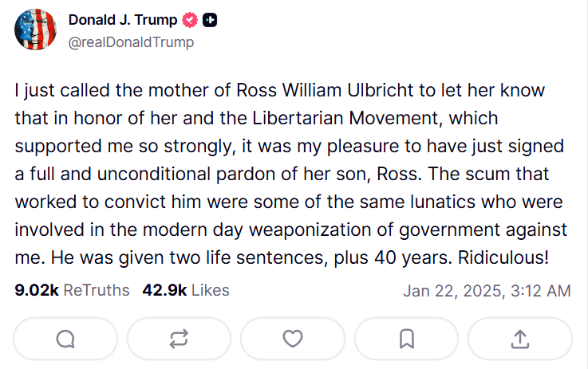Bookmark this post
588x369 pixels.
[406, 339]
